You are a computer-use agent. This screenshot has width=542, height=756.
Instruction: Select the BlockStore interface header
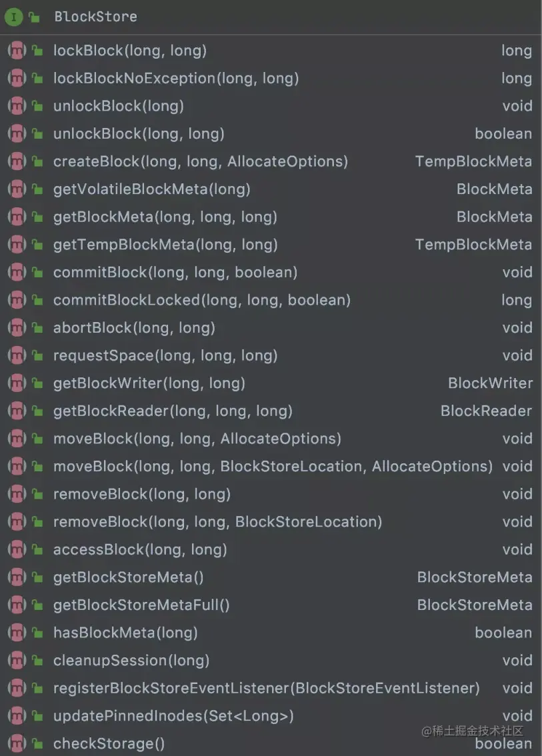pyautogui.click(x=95, y=17)
